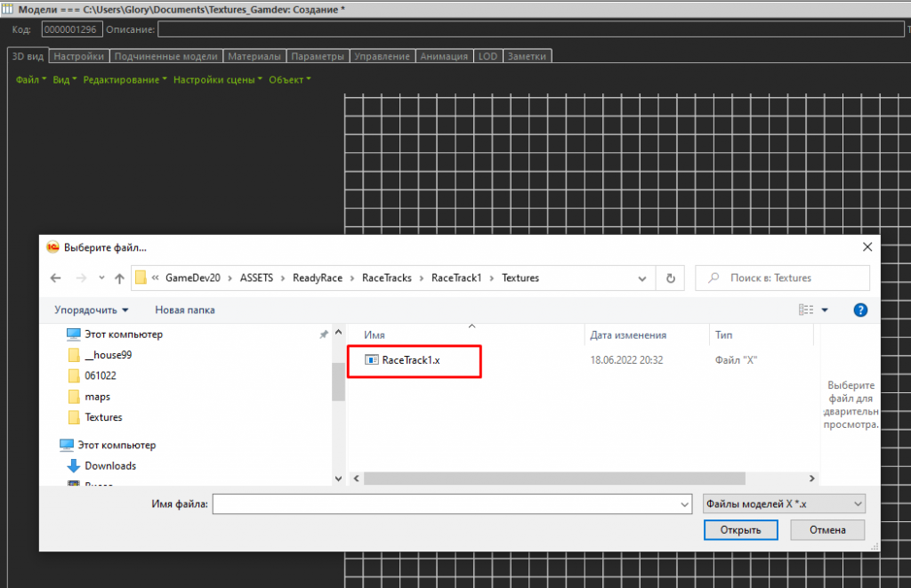This screenshot has height=588, width=911.
Task: Click scroll-down arrow of navigation pane
Action: coord(338,479)
